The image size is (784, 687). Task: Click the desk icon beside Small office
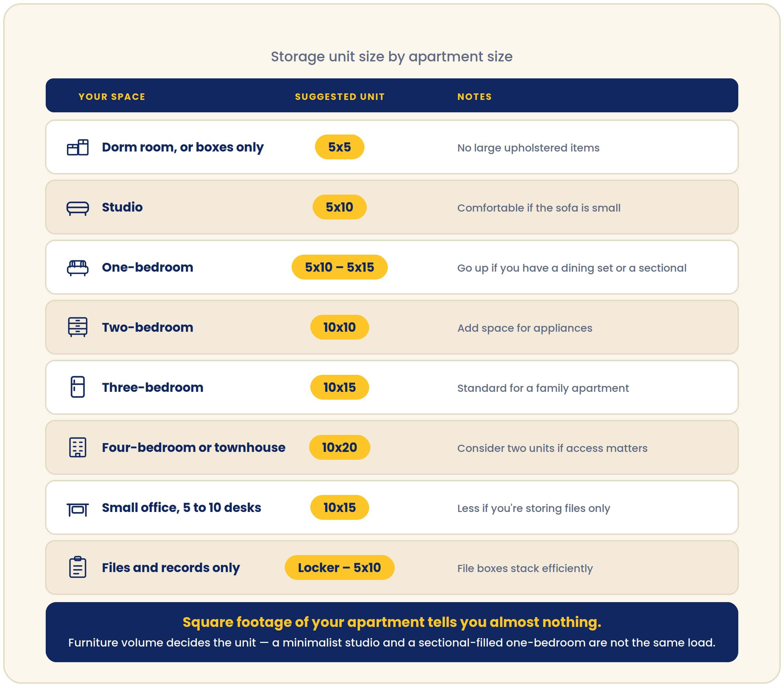77,509
